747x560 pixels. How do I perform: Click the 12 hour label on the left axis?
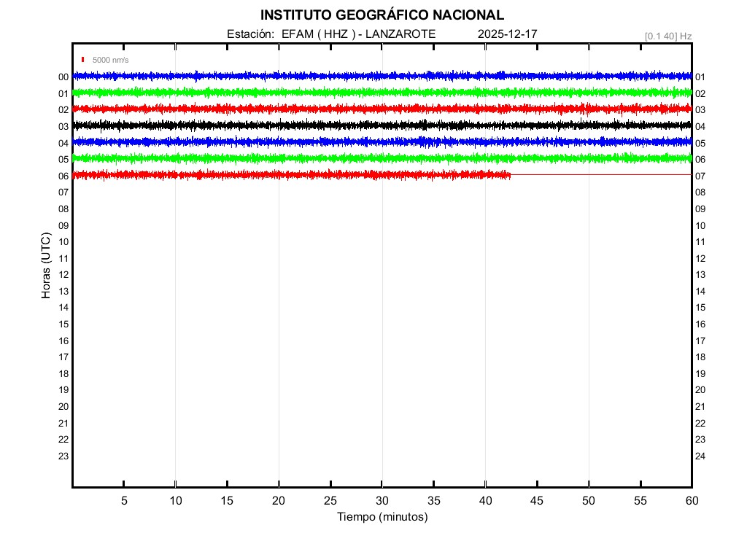click(x=63, y=275)
